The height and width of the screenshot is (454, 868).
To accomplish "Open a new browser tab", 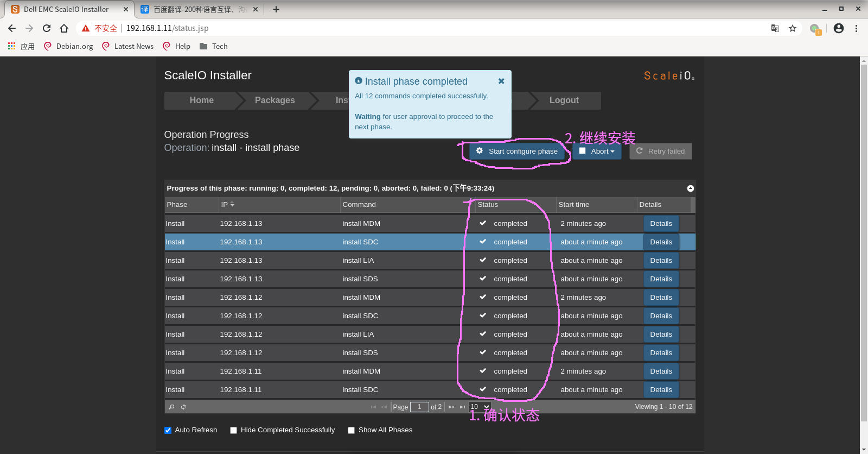I will [276, 9].
